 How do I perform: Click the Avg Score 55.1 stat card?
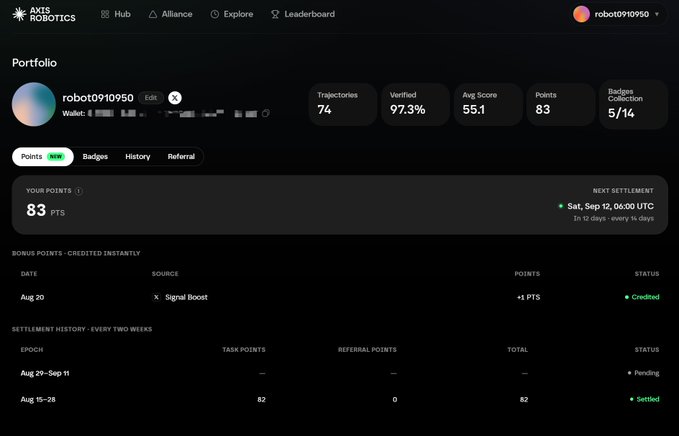[488, 104]
